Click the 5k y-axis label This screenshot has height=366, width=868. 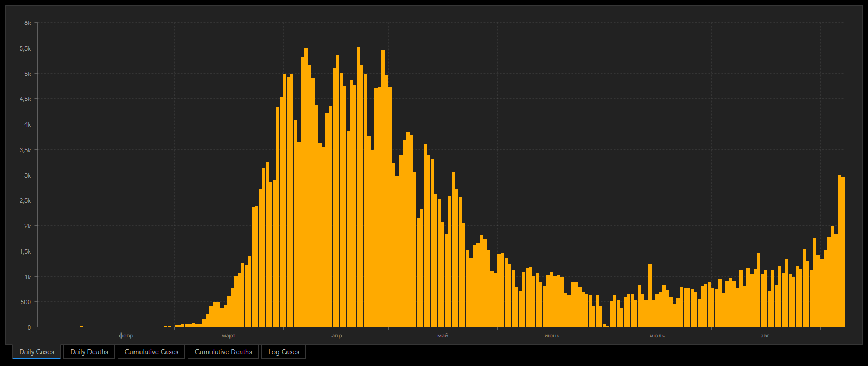[28, 74]
